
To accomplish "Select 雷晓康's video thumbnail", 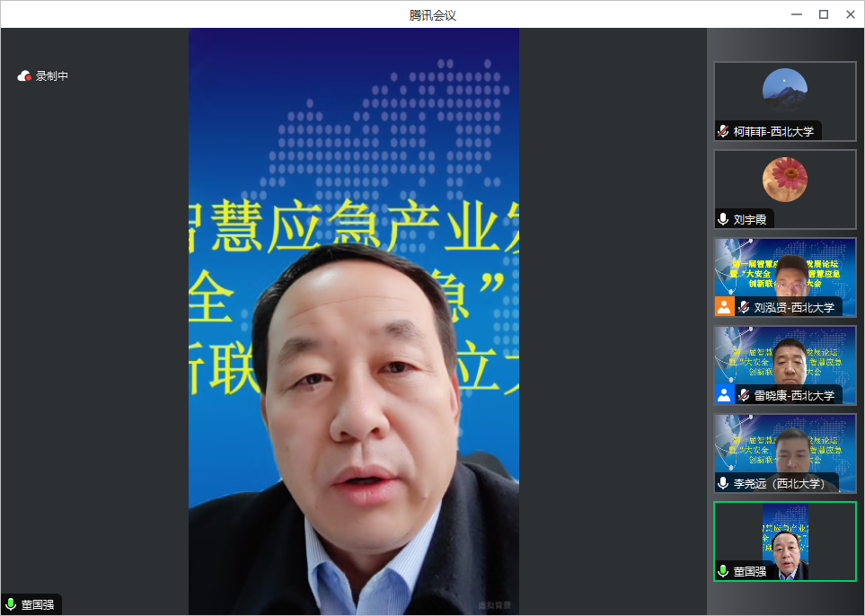I will (x=784, y=357).
